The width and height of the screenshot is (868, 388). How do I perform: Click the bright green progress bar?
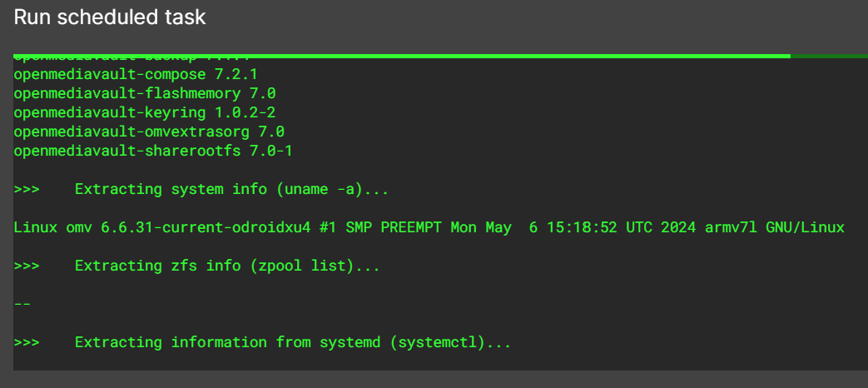[x=402, y=56]
